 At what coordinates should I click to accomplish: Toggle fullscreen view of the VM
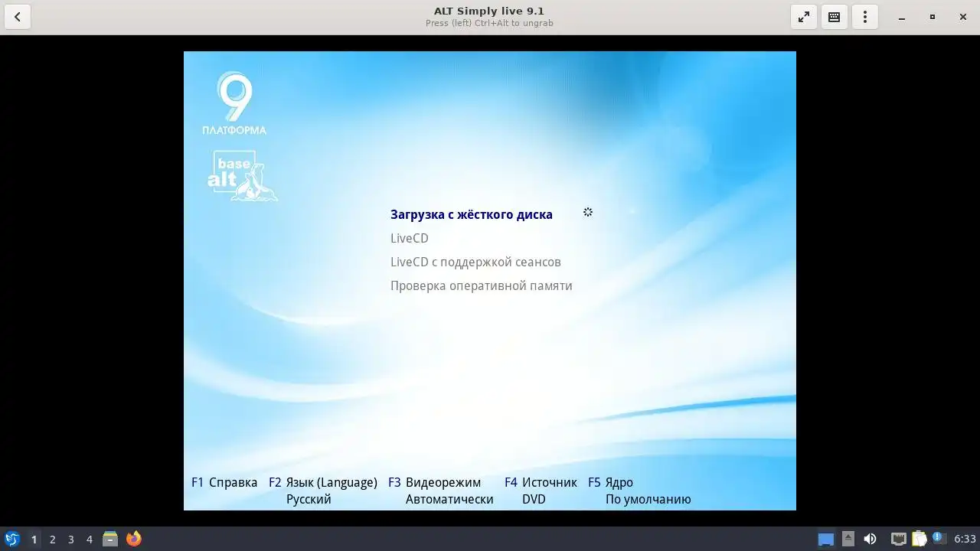(x=804, y=17)
